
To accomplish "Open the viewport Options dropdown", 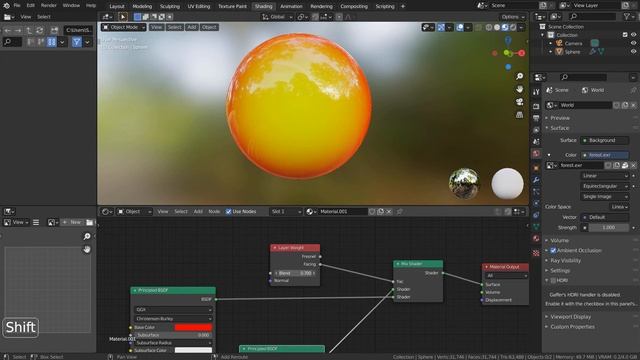I will [513, 17].
